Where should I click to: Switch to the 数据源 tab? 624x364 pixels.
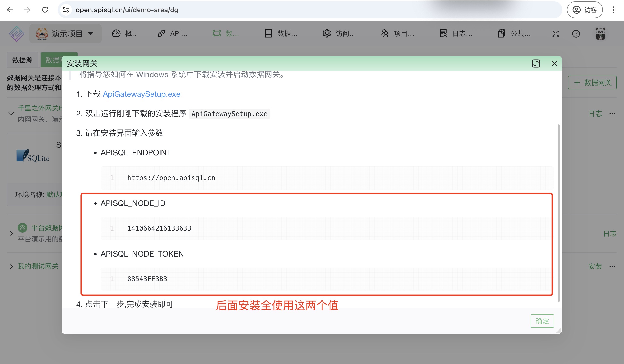[22, 60]
